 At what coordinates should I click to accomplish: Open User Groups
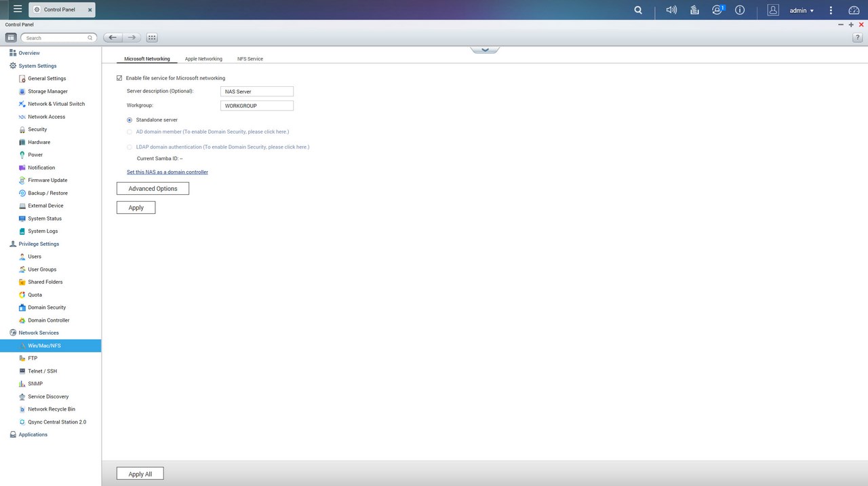42,269
